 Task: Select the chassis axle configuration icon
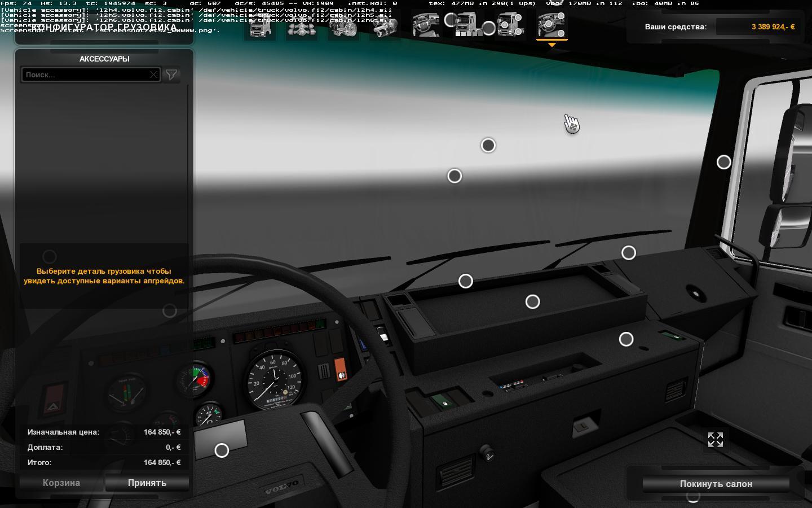pos(301,26)
